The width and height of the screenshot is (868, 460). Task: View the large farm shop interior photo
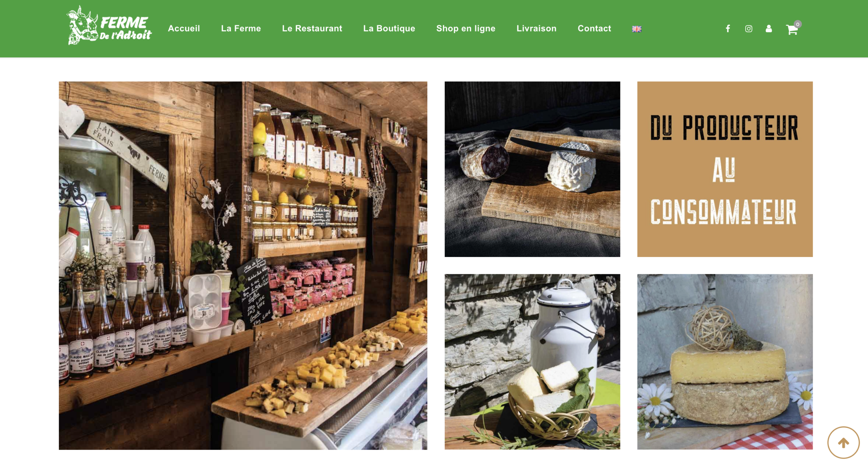[243, 265]
